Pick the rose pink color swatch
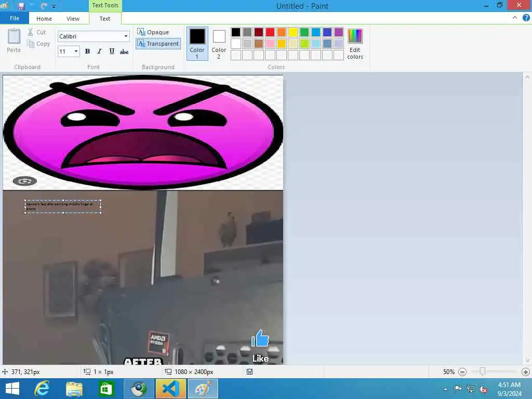Viewport: 532px width, 399px height. [270, 44]
